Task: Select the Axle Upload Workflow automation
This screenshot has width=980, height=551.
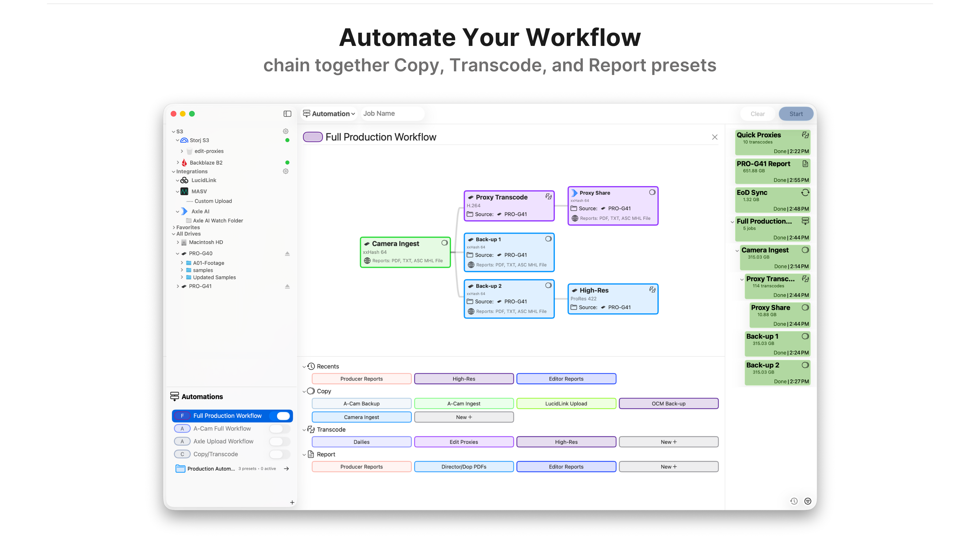Action: click(x=223, y=441)
